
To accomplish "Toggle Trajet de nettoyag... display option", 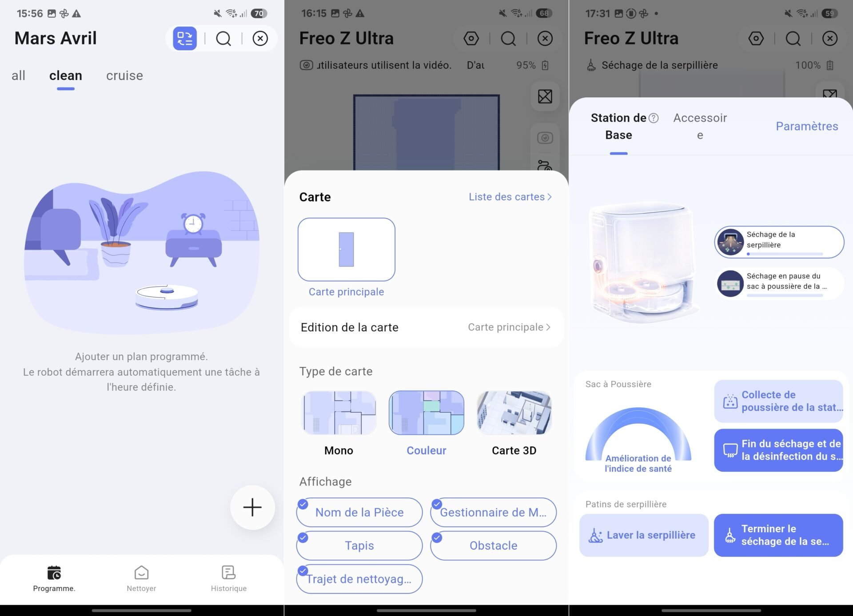I will pos(359,579).
